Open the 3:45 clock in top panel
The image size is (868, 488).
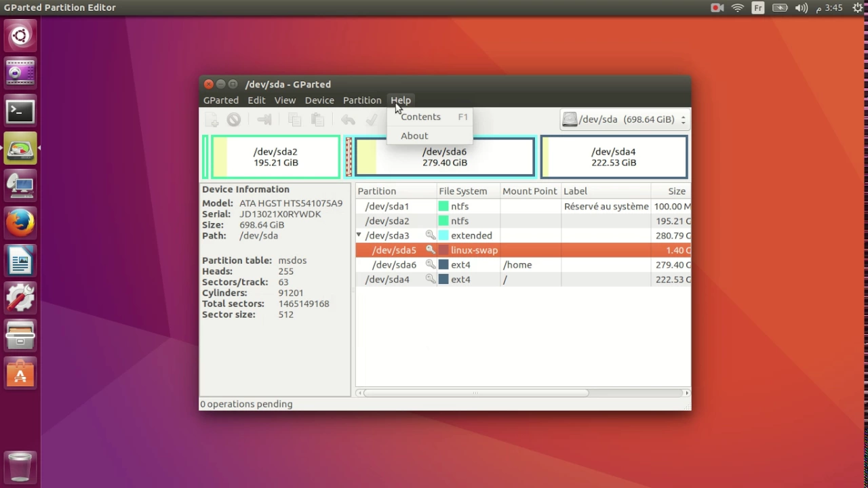pyautogui.click(x=829, y=7)
